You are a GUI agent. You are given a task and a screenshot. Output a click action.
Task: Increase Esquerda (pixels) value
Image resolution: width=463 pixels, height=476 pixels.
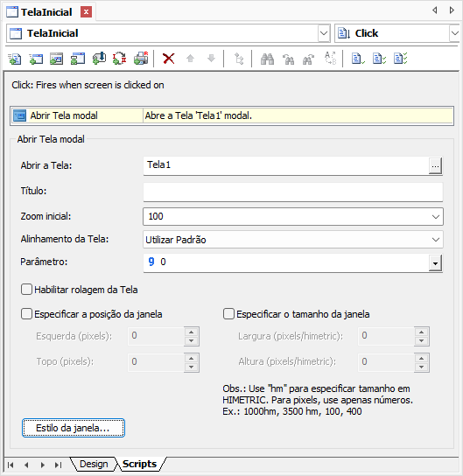coord(192,332)
